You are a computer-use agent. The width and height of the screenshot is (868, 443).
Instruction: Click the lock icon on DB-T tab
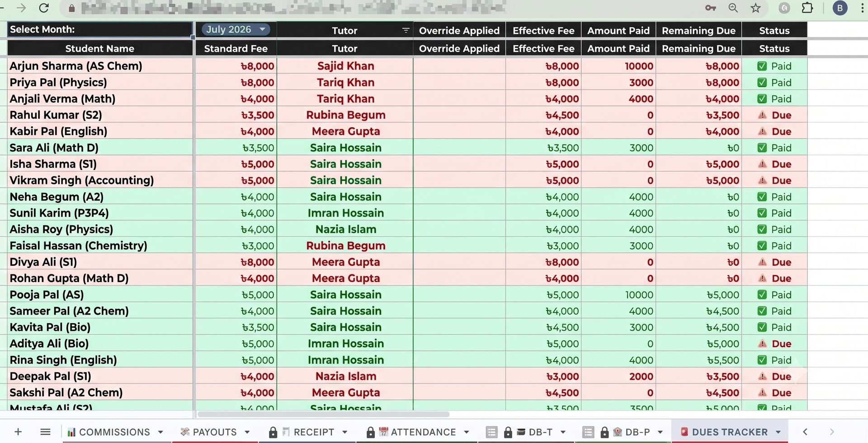(508, 432)
